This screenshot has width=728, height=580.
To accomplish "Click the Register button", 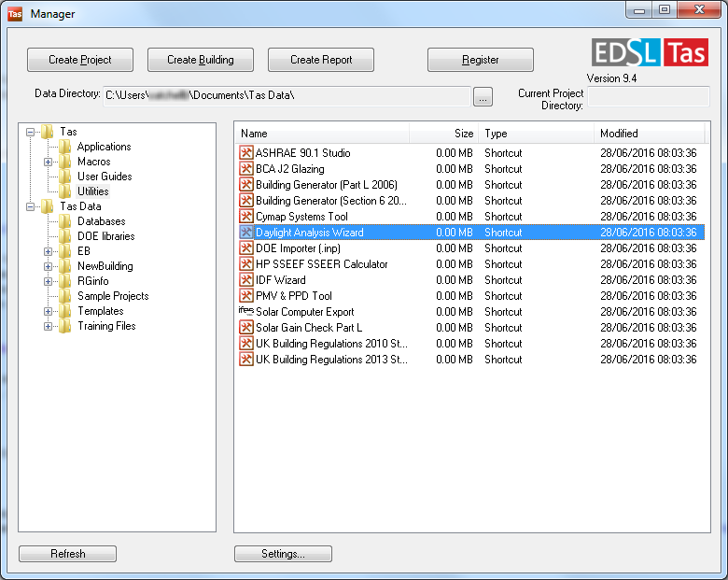I will pos(480,60).
